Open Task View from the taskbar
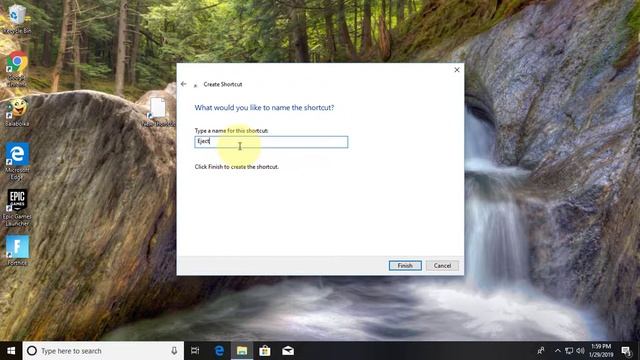Image resolution: width=640 pixels, height=360 pixels. pos(195,351)
